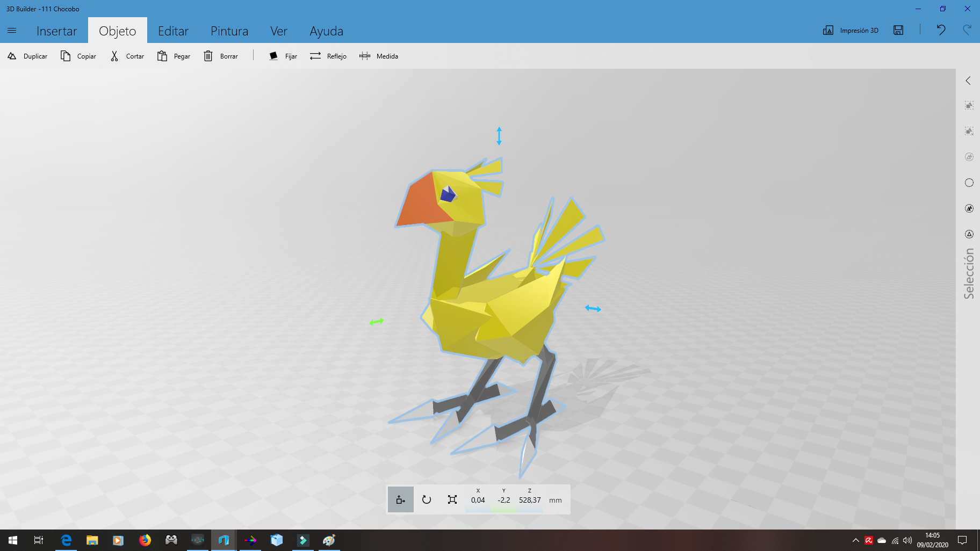Switch to the Insertar tab
980x551 pixels.
pyautogui.click(x=56, y=31)
